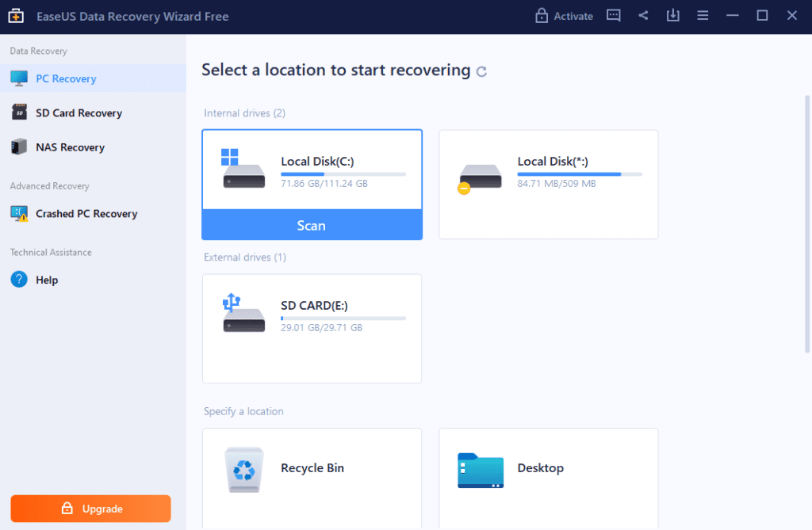This screenshot has width=812, height=530.
Task: Open Crashed PC Recovery option
Action: pyautogui.click(x=86, y=214)
